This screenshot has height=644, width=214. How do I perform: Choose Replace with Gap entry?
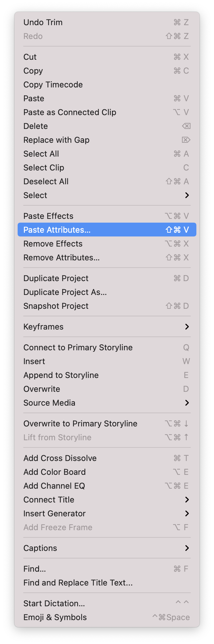point(107,140)
